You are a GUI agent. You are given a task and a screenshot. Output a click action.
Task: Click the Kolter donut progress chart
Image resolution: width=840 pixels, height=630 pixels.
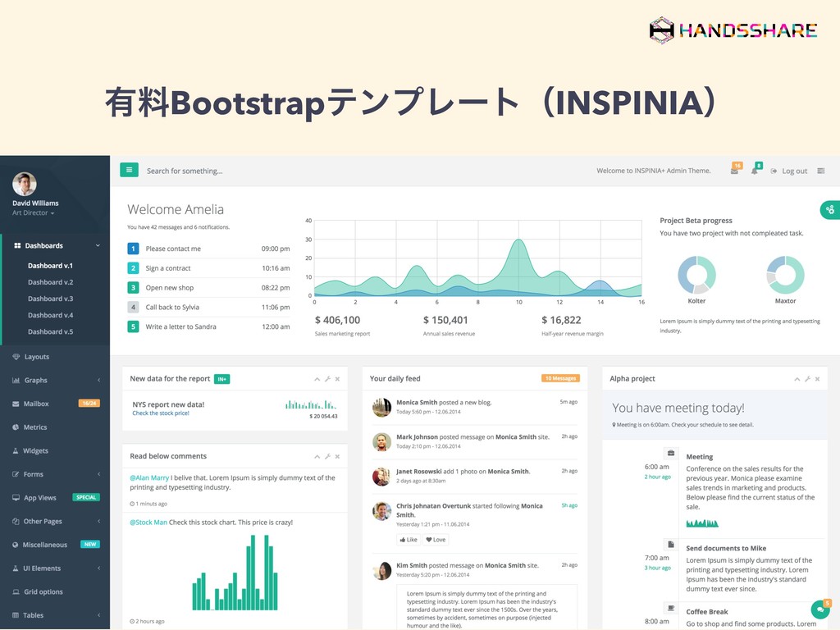click(x=696, y=275)
